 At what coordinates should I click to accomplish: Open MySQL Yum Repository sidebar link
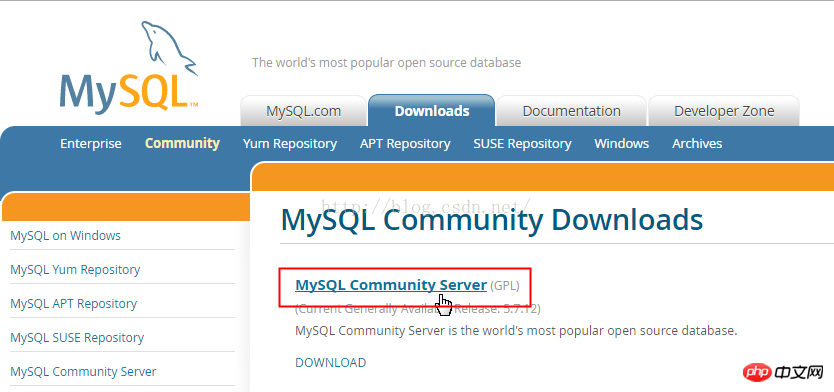pyautogui.click(x=75, y=270)
